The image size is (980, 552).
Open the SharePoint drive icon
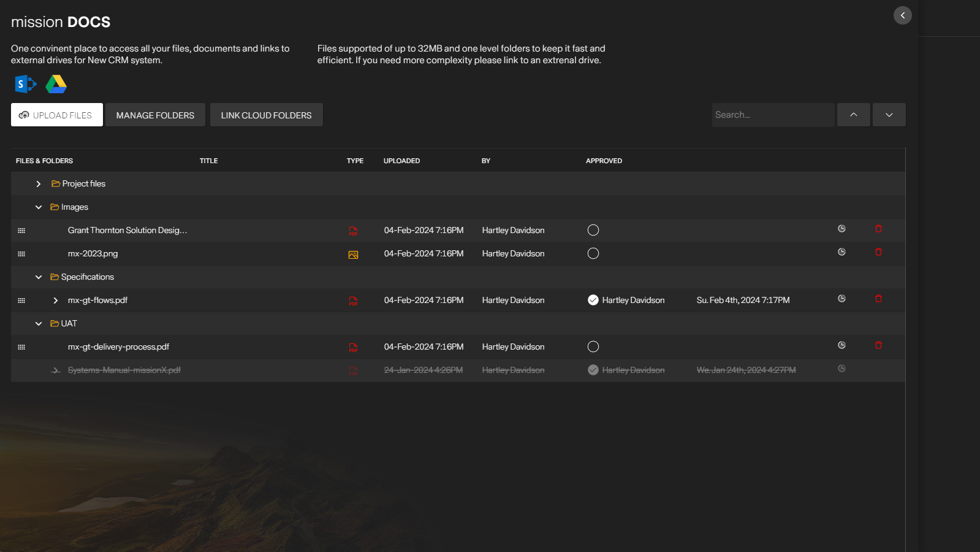coord(25,84)
